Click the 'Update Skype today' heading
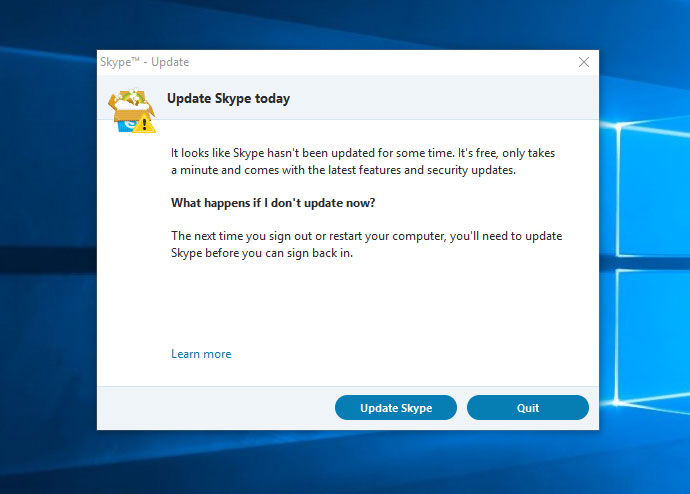This screenshot has width=690, height=494. point(228,99)
